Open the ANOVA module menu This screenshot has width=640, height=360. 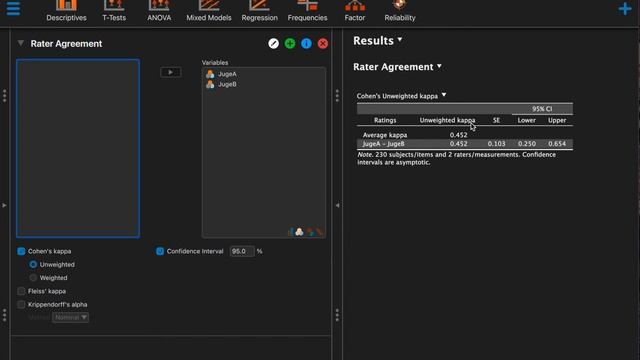coord(159,11)
